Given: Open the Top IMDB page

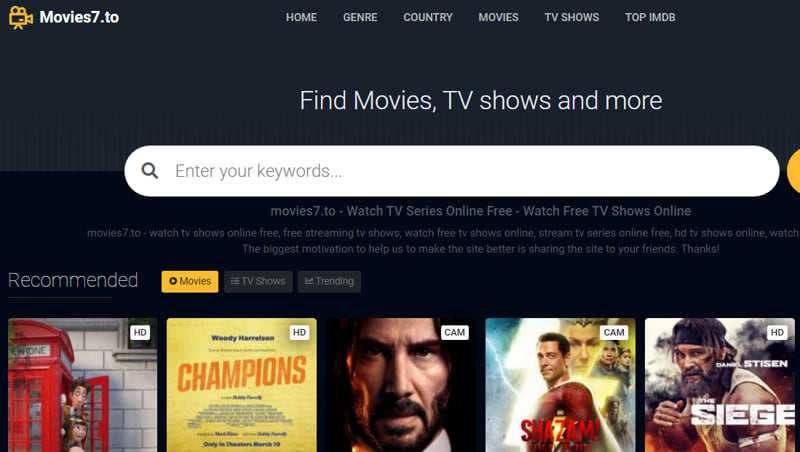Looking at the screenshot, I should (x=651, y=17).
